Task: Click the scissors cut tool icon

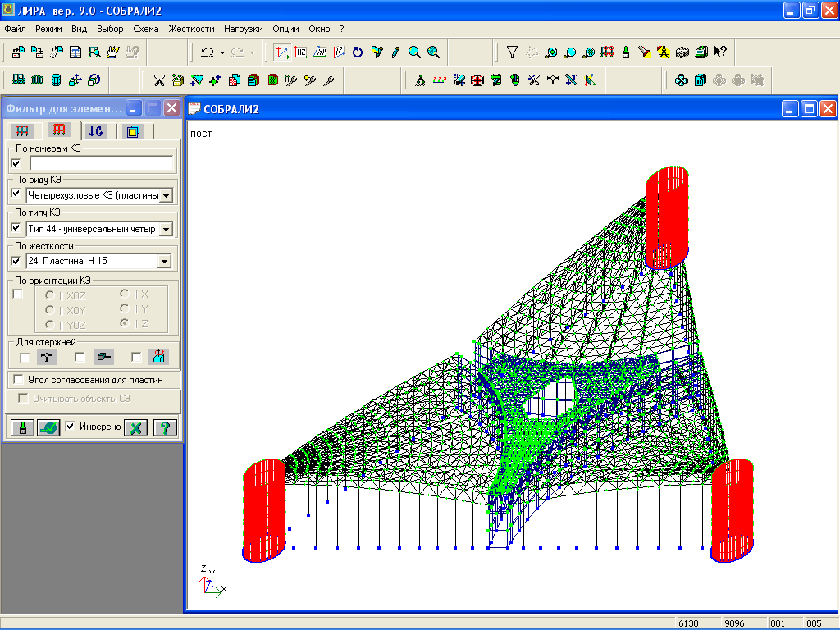Action: coord(159,80)
